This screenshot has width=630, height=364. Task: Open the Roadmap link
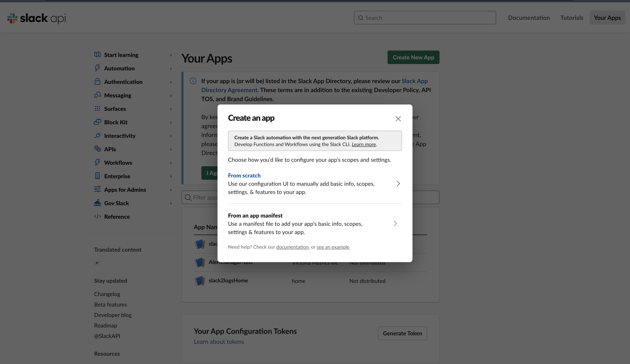pos(106,326)
